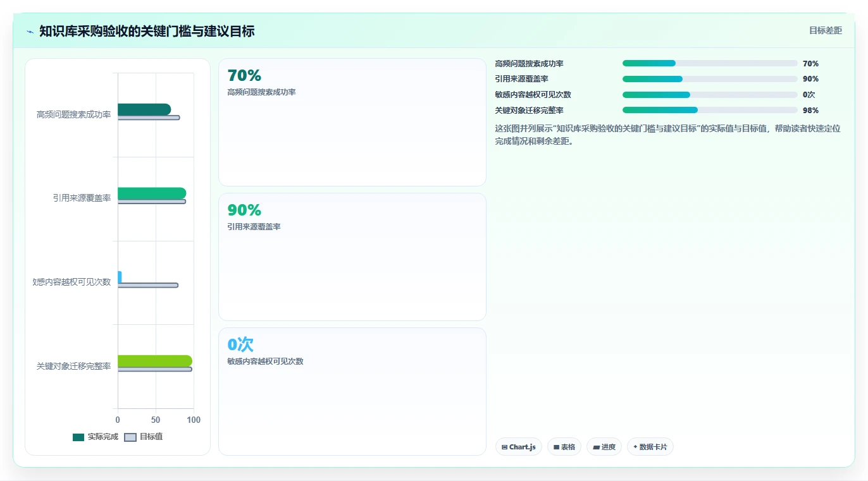Click the gray target bar for 高频问题搜索成功率

(149, 118)
